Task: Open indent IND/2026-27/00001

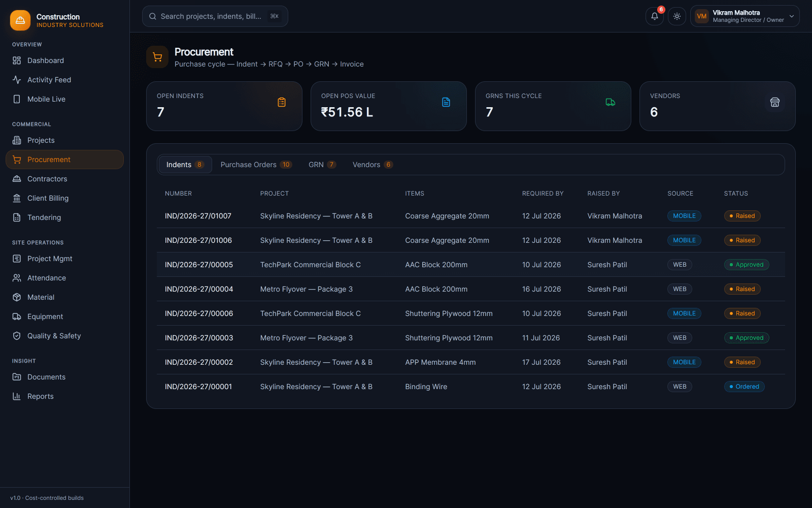Action: 198,387
